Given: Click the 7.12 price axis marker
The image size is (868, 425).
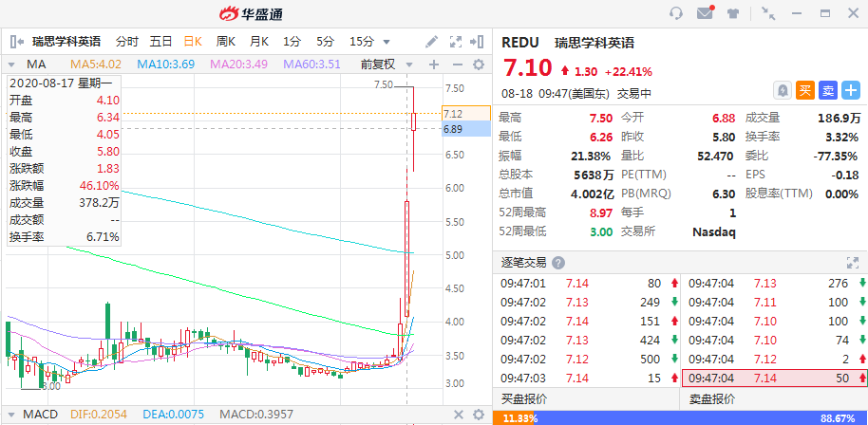Looking at the screenshot, I should point(466,113).
